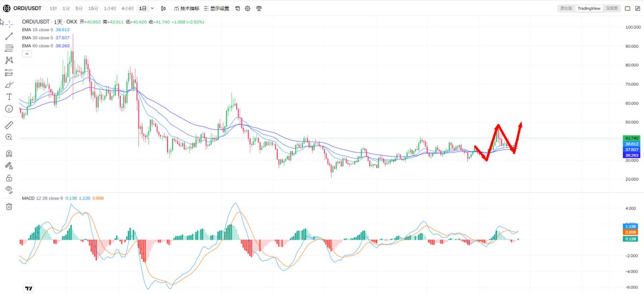Click the 60.000 price axis value
The height and width of the screenshot is (294, 644).
631,103
